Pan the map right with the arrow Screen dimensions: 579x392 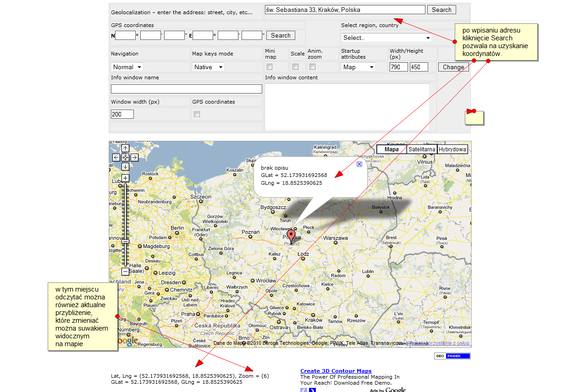tap(134, 157)
